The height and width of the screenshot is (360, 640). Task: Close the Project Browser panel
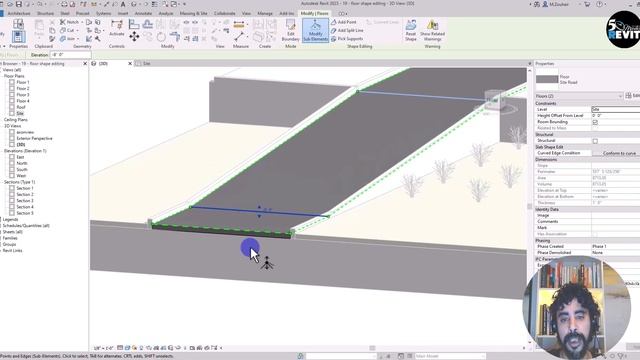[x=85, y=64]
